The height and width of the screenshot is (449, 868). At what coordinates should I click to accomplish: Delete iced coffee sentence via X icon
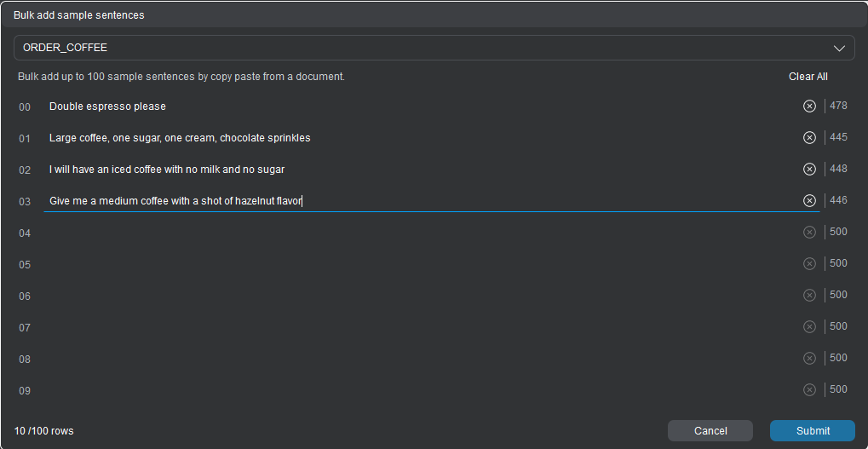pyautogui.click(x=809, y=170)
